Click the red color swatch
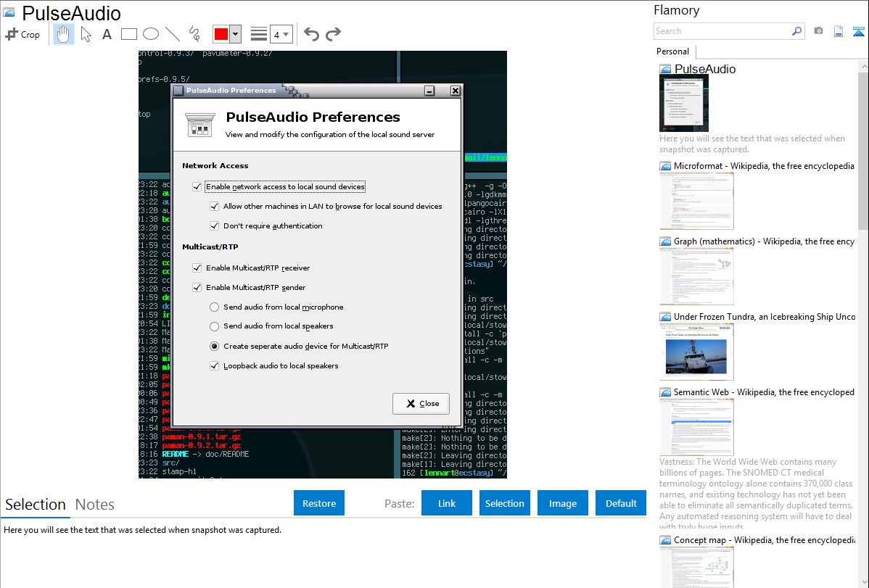This screenshot has width=869, height=588. coord(221,34)
